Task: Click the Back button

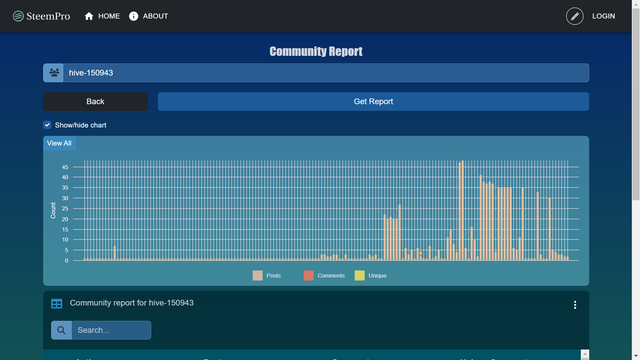Action: [x=96, y=101]
